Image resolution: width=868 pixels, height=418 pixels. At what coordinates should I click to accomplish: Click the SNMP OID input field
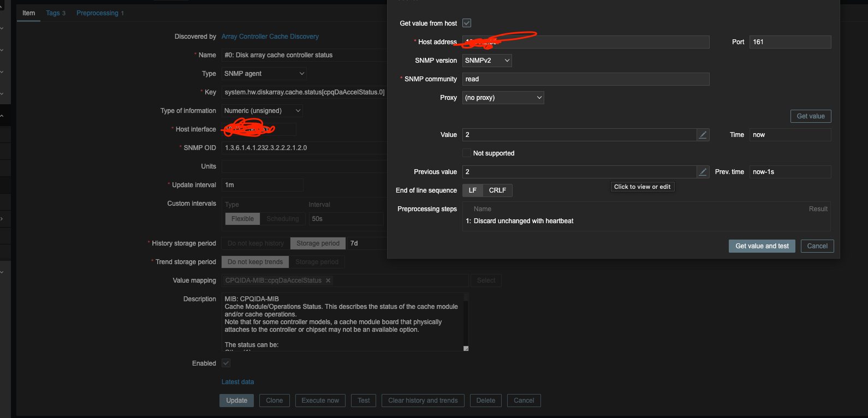[x=305, y=148]
